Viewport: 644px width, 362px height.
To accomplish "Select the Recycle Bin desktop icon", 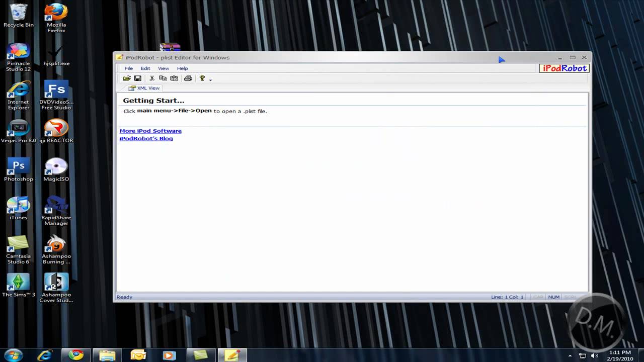I will tap(19, 16).
